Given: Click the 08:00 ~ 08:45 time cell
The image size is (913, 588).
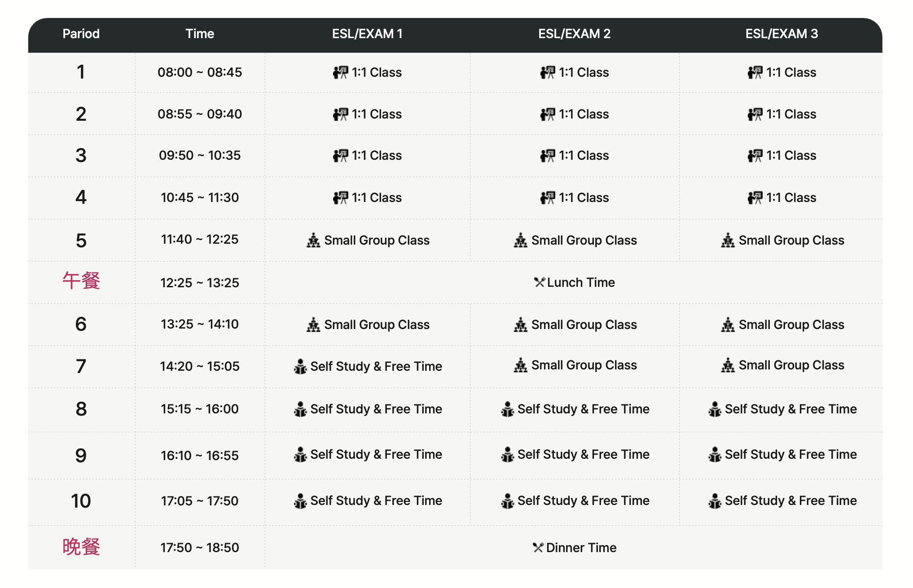Looking at the screenshot, I should 200,72.
